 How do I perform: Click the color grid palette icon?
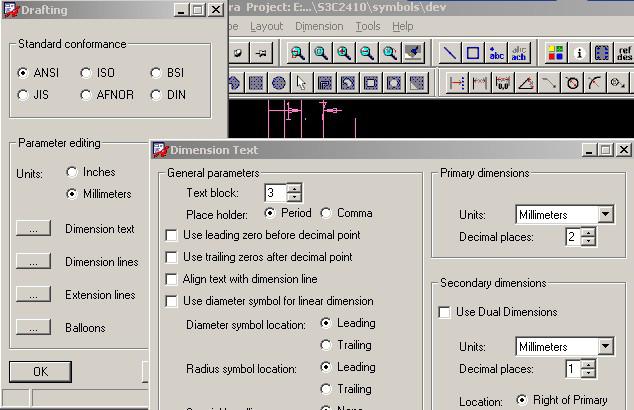555,53
